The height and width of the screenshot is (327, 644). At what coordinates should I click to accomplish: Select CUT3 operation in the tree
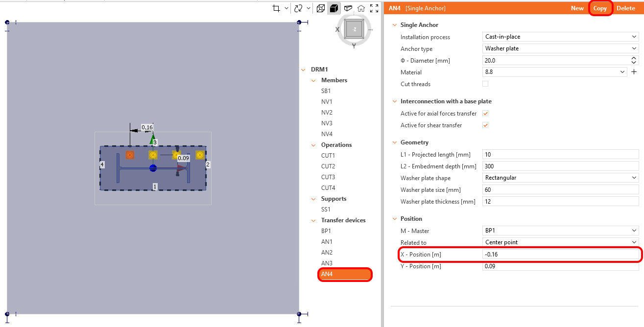point(328,177)
